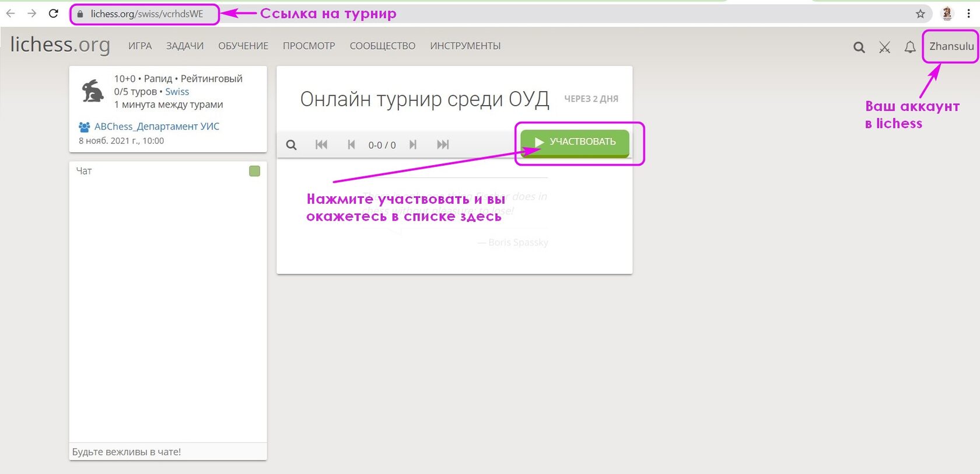Open the ПРОСМОТР menu

tap(309, 46)
